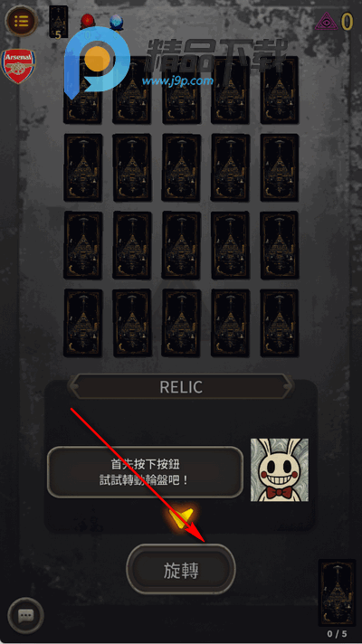This screenshot has height=644, width=362.
Task: Flip the last card in top row
Action: (280, 90)
